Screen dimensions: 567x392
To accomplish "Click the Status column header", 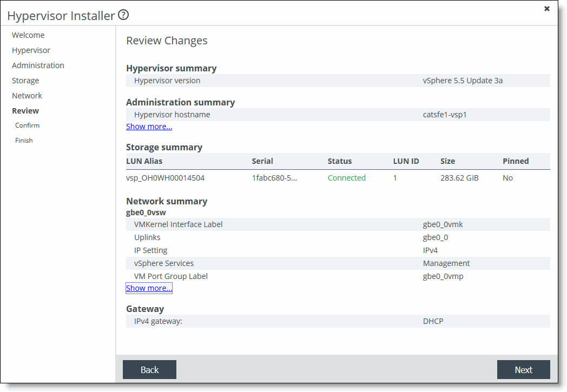I will pos(340,161).
